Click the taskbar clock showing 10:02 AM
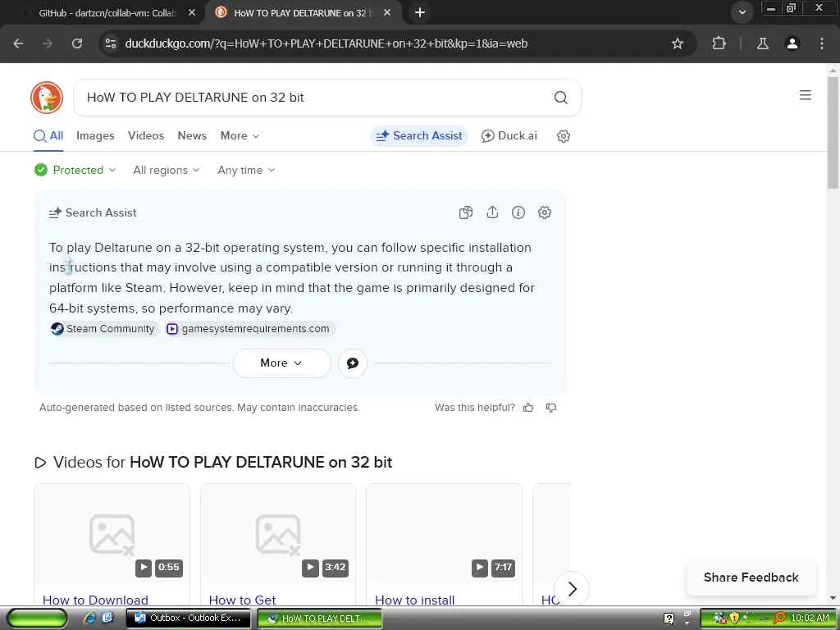This screenshot has width=840, height=630. tap(810, 619)
